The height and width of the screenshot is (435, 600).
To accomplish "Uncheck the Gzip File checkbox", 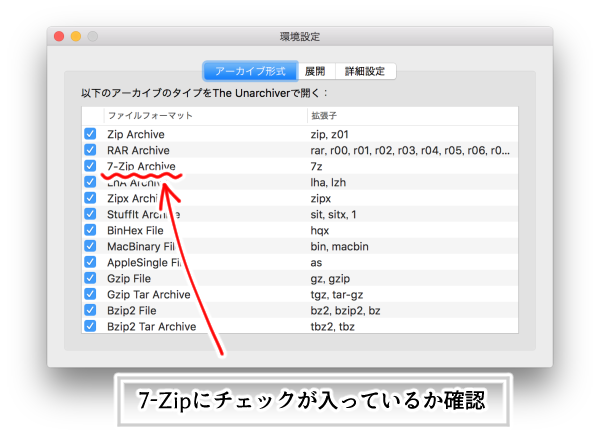I will tap(90, 278).
